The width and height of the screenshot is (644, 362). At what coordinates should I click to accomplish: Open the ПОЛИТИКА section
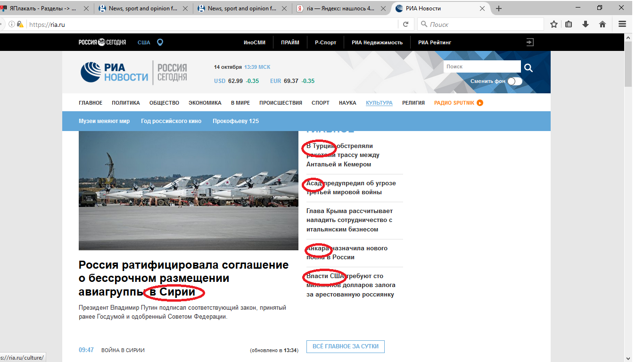126,103
